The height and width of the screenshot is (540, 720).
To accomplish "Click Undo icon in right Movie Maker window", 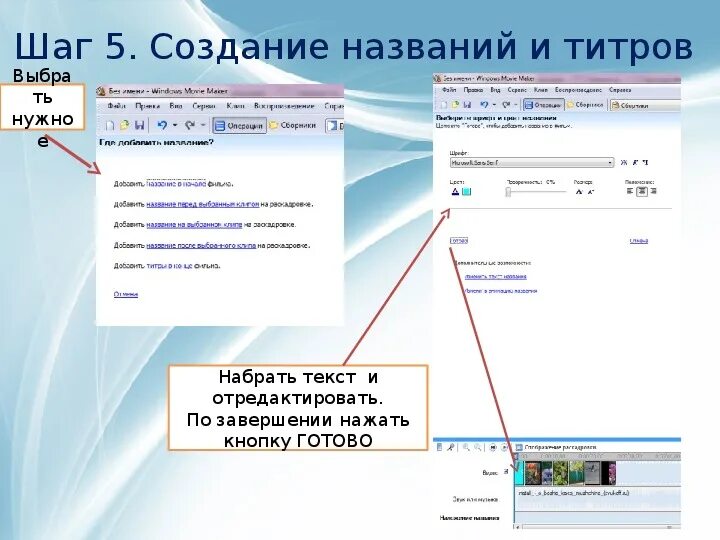I will click(484, 105).
